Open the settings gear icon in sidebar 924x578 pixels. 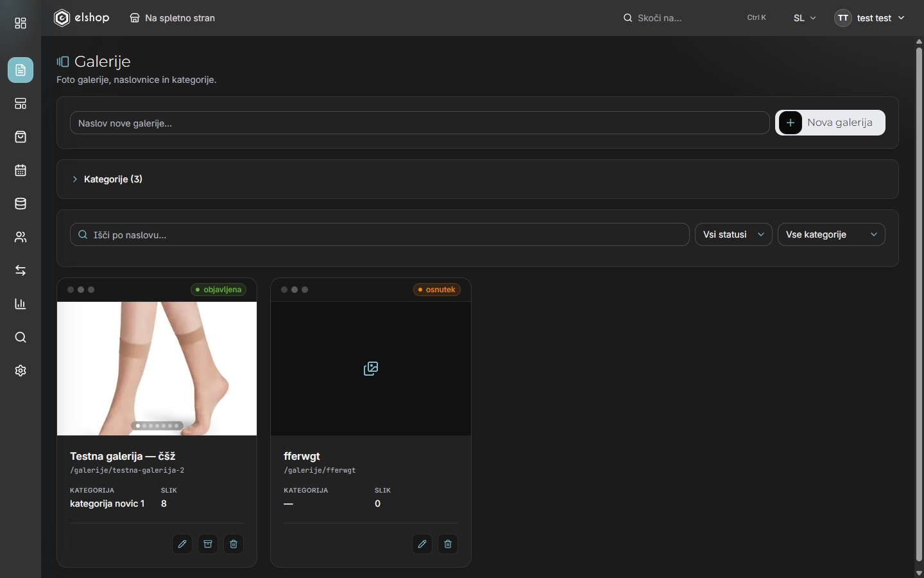(21, 371)
